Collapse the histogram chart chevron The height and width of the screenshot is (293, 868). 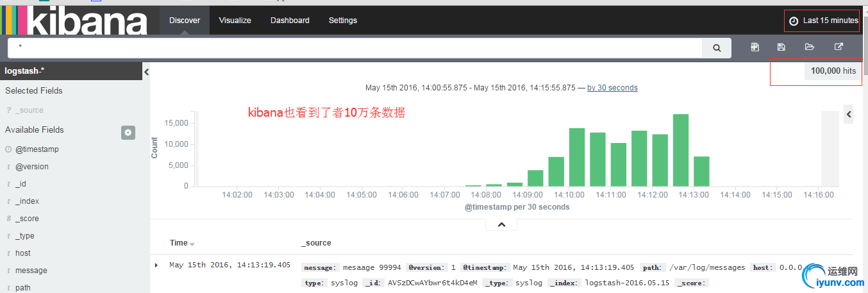pyautogui.click(x=502, y=224)
